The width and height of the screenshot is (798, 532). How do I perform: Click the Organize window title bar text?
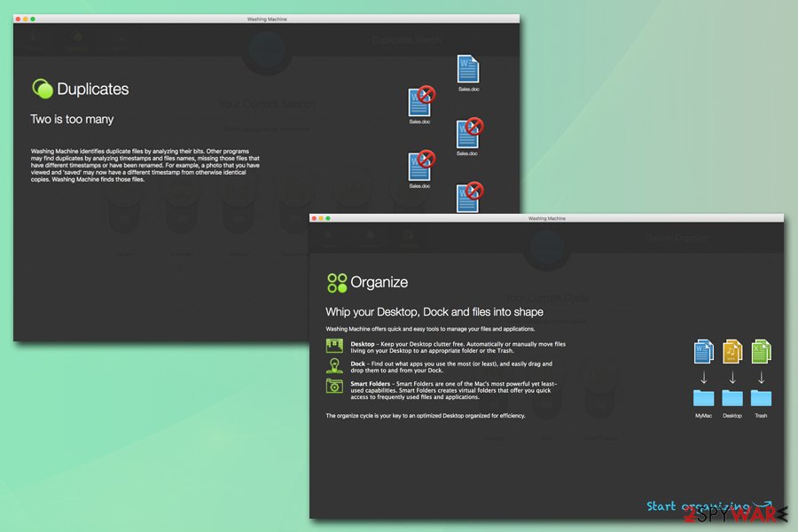(x=546, y=218)
